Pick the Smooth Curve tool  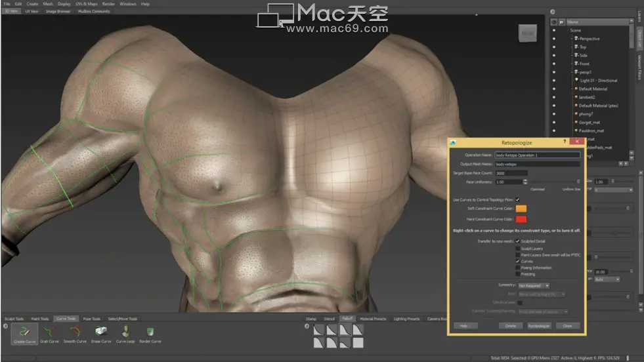coord(75,333)
